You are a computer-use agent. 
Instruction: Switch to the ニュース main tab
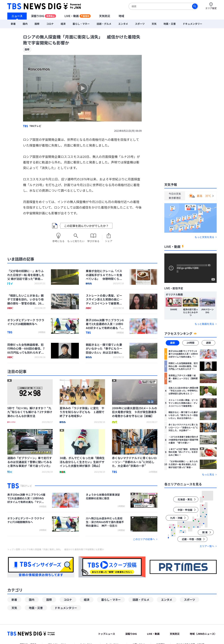[x=17, y=16]
